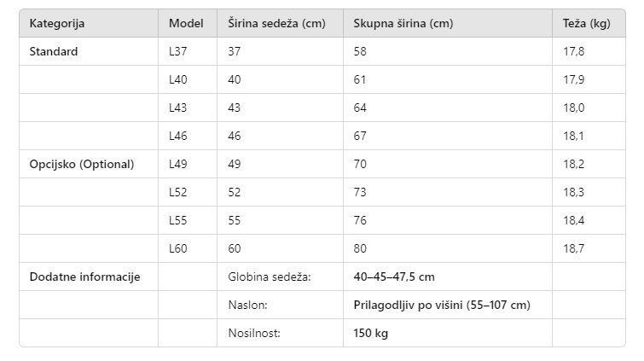
Task: Select the Dodatne informacije cell
Action: pyautogui.click(x=84, y=277)
